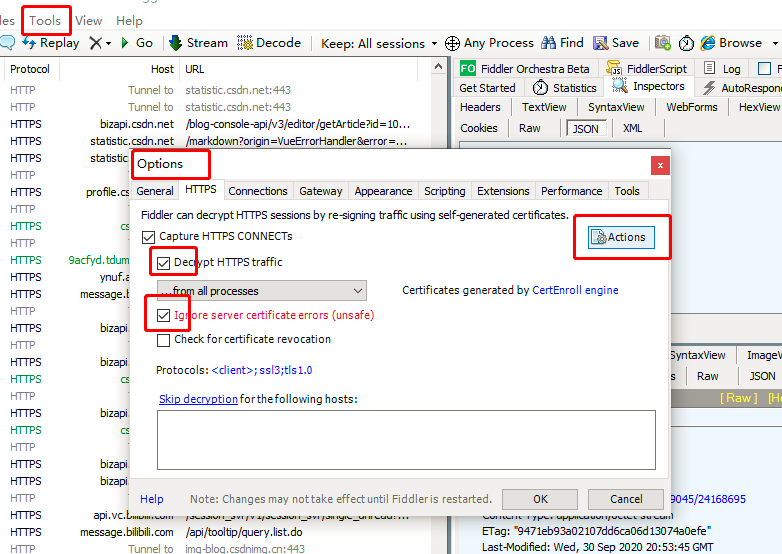This screenshot has width=782, height=554.
Task: Select the Cookies inspector tab
Action: tap(478, 128)
